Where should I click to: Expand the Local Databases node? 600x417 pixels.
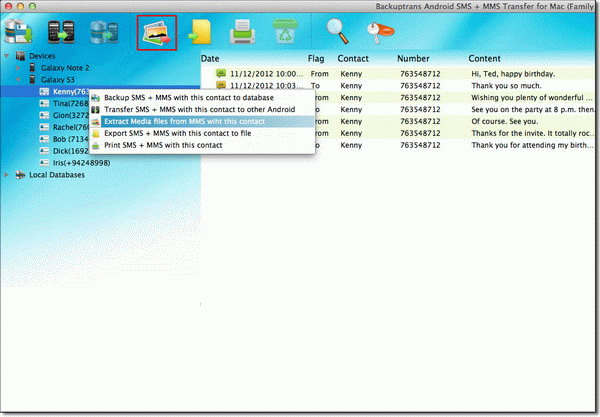click(6, 175)
